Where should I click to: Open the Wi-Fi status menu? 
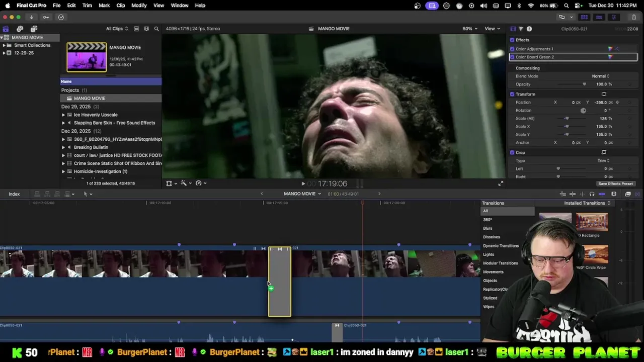(531, 6)
